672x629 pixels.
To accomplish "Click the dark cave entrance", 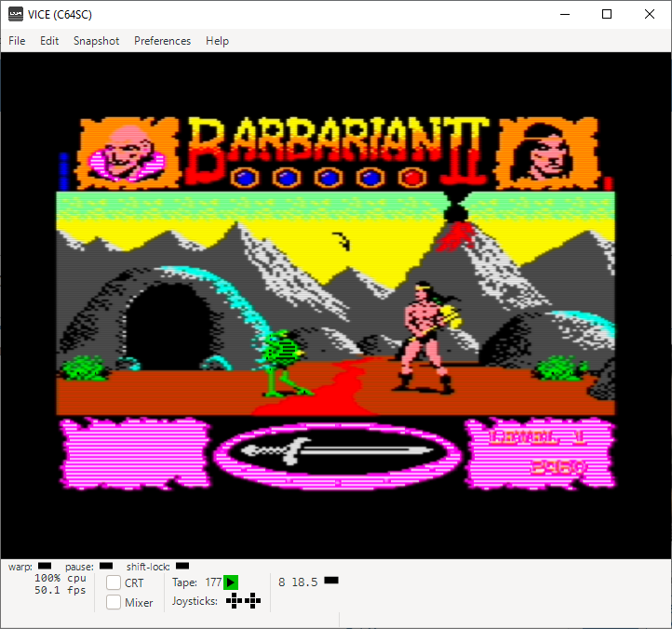I will click(168, 328).
